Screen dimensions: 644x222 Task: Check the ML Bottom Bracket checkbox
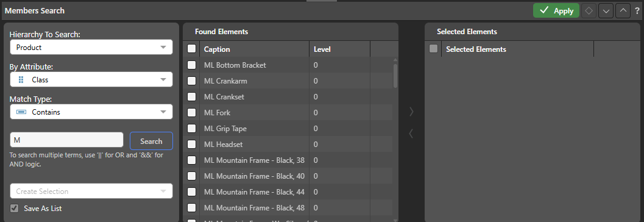191,65
